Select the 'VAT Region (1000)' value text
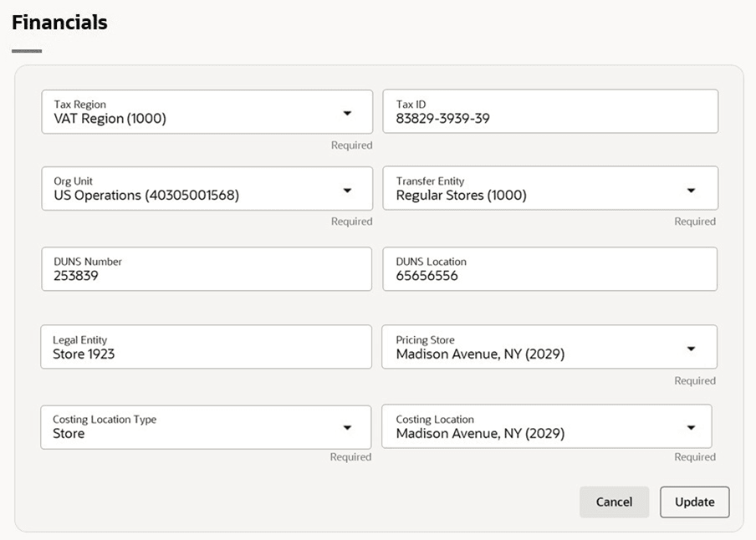 click(x=110, y=119)
